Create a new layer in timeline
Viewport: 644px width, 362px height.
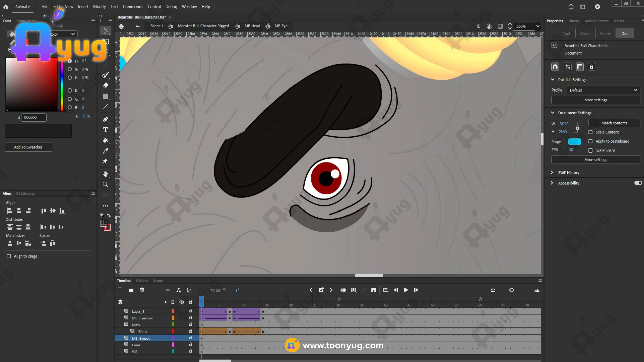pyautogui.click(x=120, y=290)
